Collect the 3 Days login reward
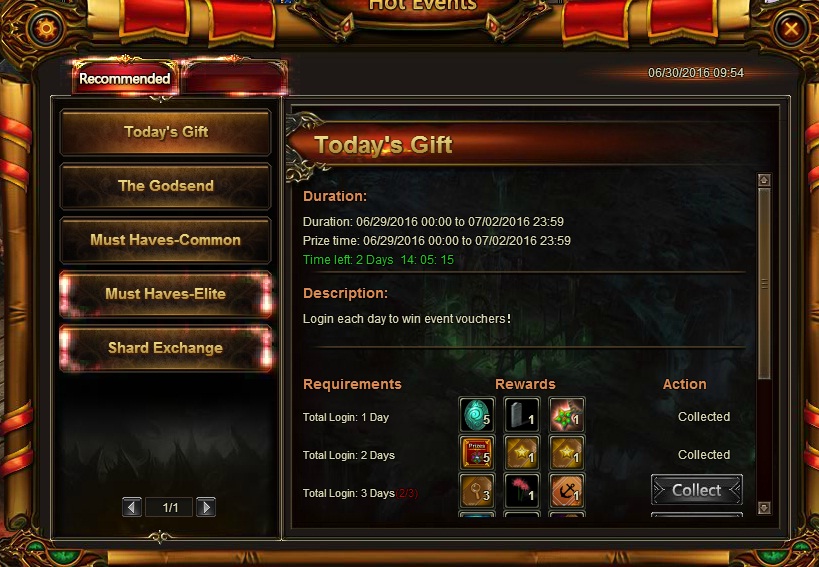 click(x=697, y=490)
